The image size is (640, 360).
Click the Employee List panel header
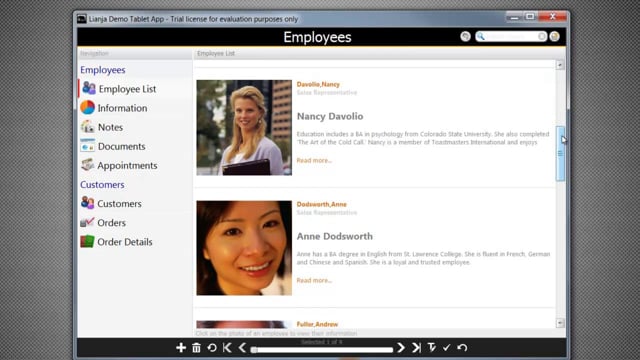(379, 53)
